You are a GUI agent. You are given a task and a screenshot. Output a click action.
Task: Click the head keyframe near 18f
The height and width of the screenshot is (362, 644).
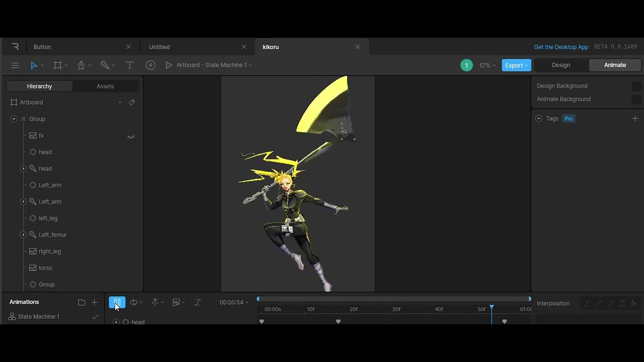pos(338,321)
